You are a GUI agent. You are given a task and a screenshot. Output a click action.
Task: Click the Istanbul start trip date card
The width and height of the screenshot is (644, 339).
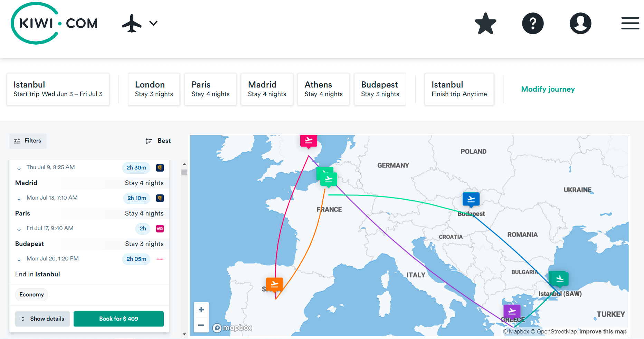point(58,89)
